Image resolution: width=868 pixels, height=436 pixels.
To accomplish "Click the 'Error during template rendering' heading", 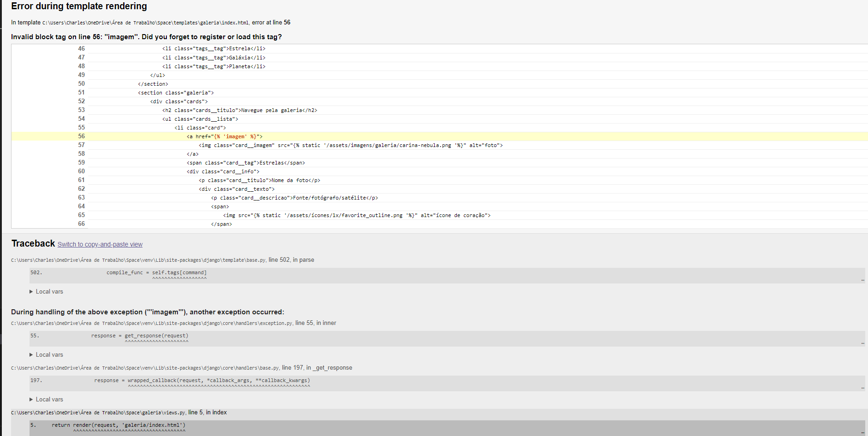I will 79,6.
